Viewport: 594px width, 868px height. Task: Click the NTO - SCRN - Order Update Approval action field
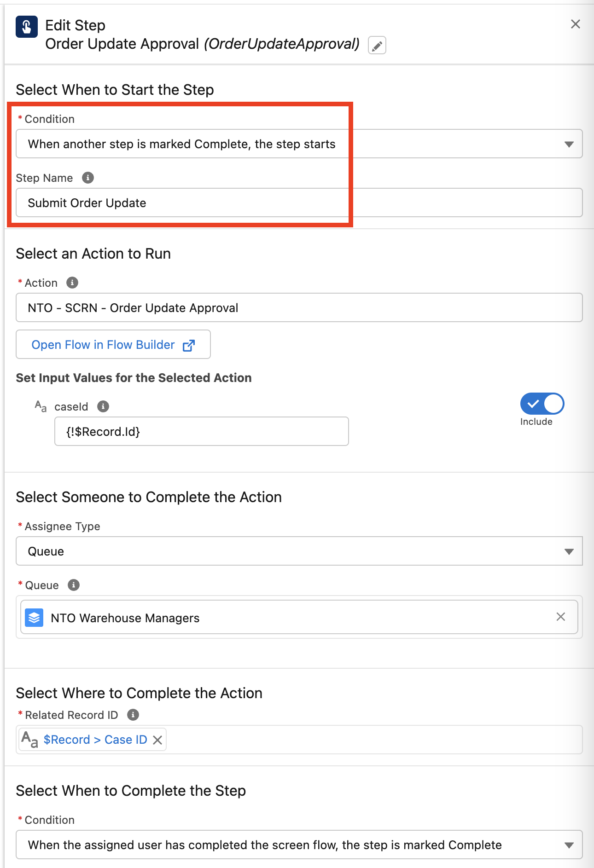(299, 307)
